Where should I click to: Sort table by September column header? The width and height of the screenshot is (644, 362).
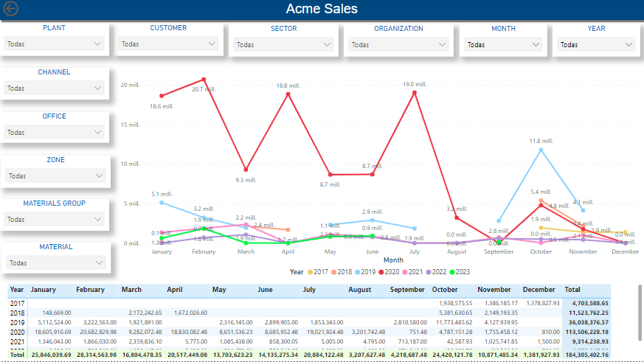point(407,290)
